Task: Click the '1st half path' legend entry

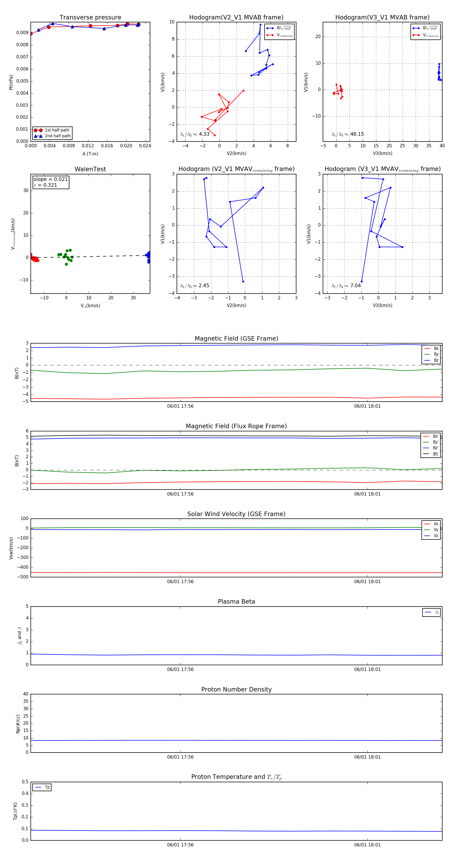Action: tap(53, 130)
